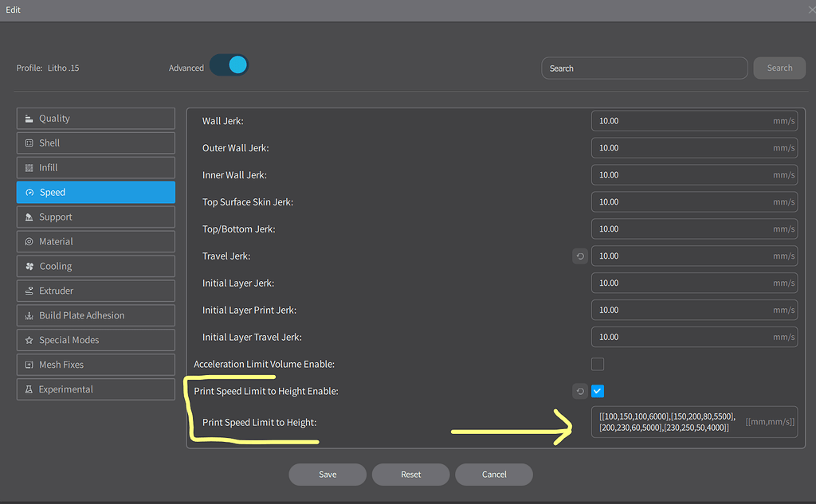This screenshot has width=816, height=504.
Task: Revert Print Speed Limit to Height Enable
Action: (x=579, y=391)
